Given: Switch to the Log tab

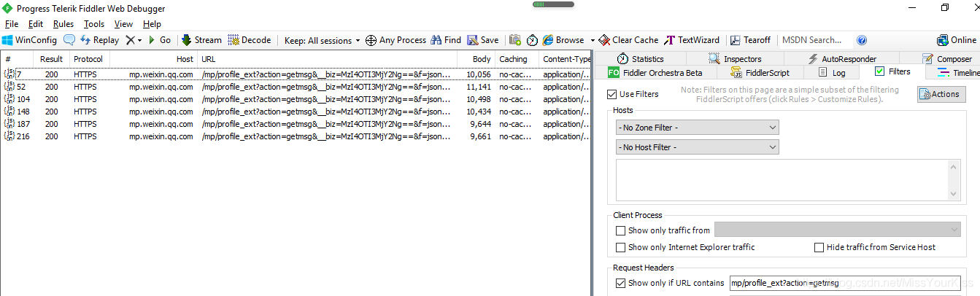Looking at the screenshot, I should click(832, 72).
